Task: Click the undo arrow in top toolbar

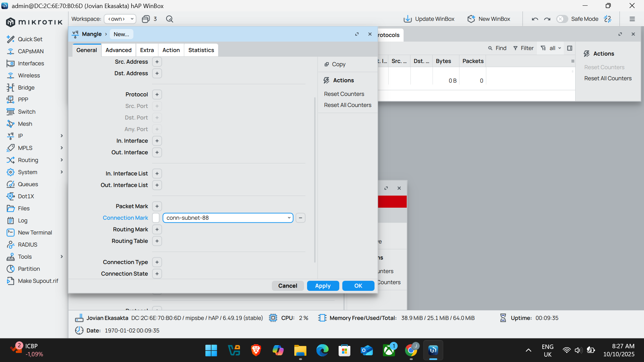Action: [535, 19]
